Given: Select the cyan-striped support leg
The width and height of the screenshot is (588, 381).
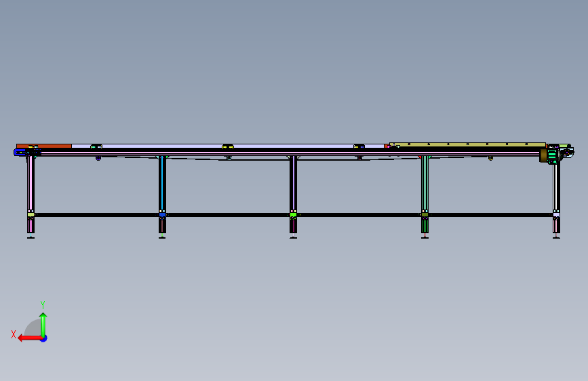Looking at the screenshot, I should (x=162, y=184).
